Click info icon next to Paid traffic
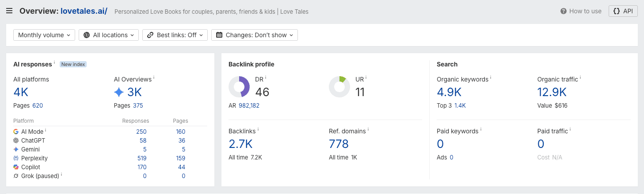 click(x=570, y=130)
